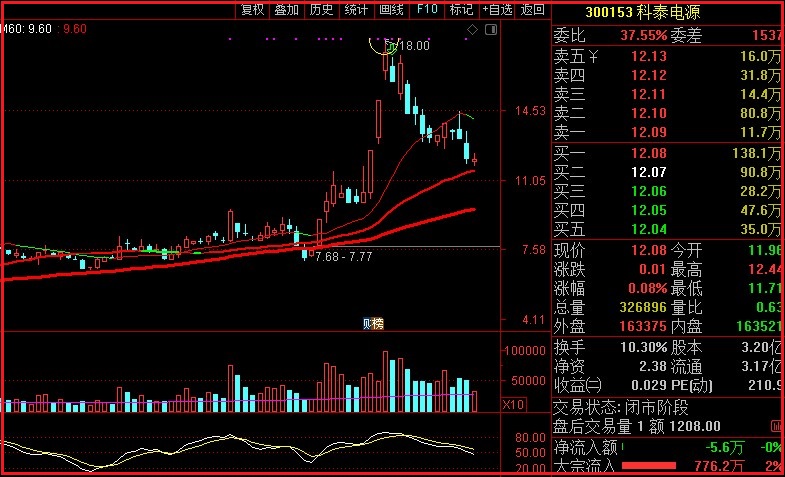Viewport: 785px width, 477px height.
Task: Click the 卖二 volume 80.8万
Action: [x=760, y=113]
